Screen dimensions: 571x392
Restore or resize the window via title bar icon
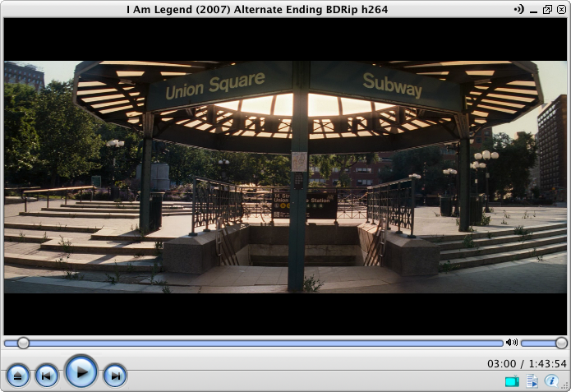tap(547, 10)
